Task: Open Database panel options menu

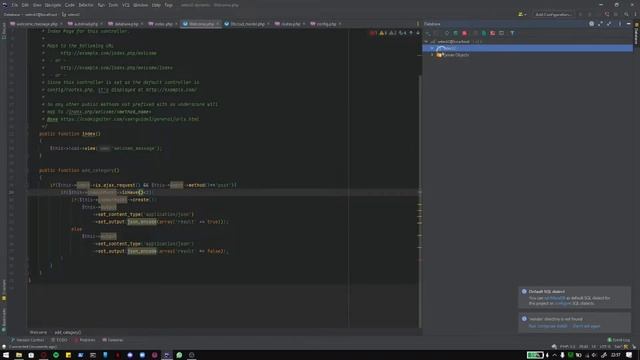Action: click(620, 24)
